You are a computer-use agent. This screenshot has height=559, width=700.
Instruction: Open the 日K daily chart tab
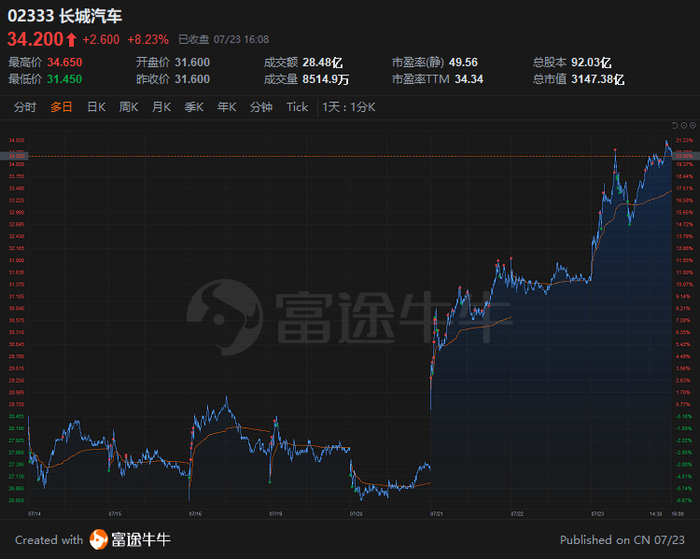click(x=96, y=107)
